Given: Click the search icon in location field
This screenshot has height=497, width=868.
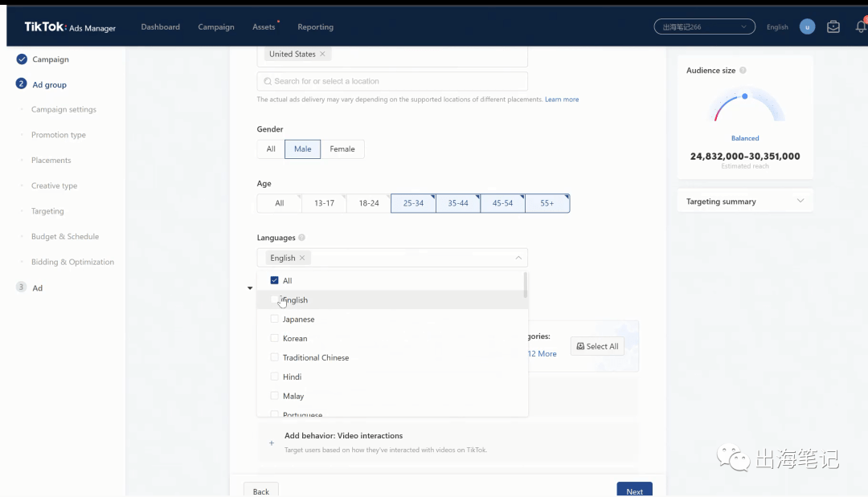Looking at the screenshot, I should point(268,81).
